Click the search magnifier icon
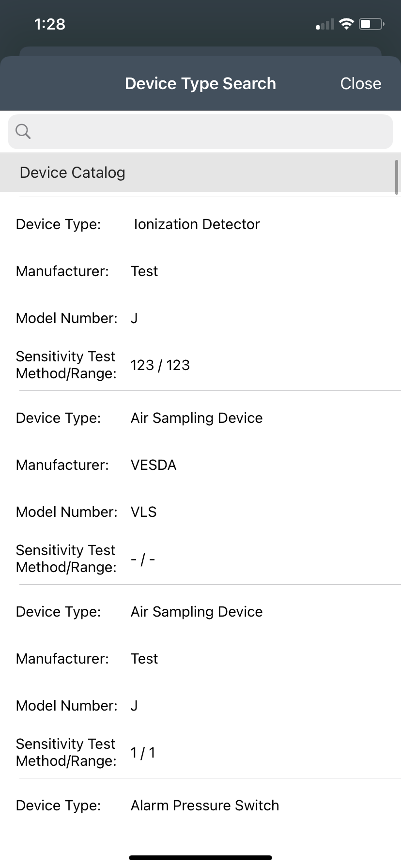Image resolution: width=401 pixels, height=868 pixels. [x=23, y=131]
